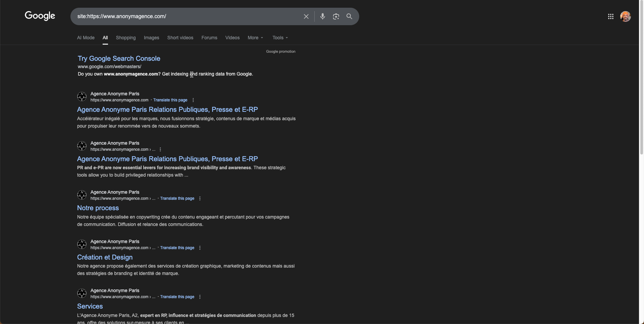Screen dimensions: 644x324
Task: Expand the Tools dropdown
Action: (280, 38)
